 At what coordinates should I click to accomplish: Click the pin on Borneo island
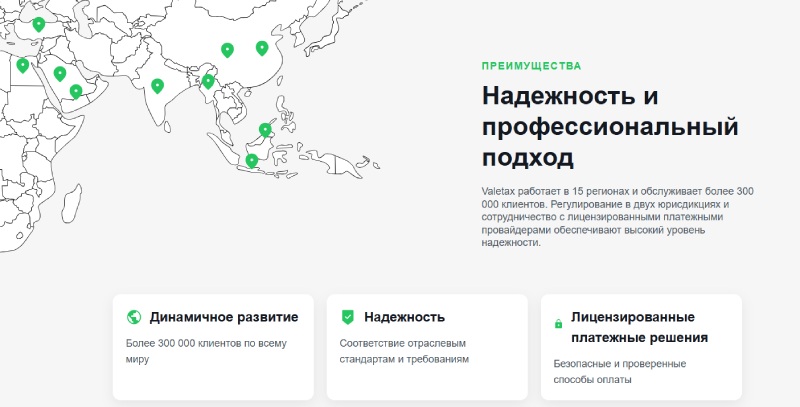pyautogui.click(x=265, y=130)
